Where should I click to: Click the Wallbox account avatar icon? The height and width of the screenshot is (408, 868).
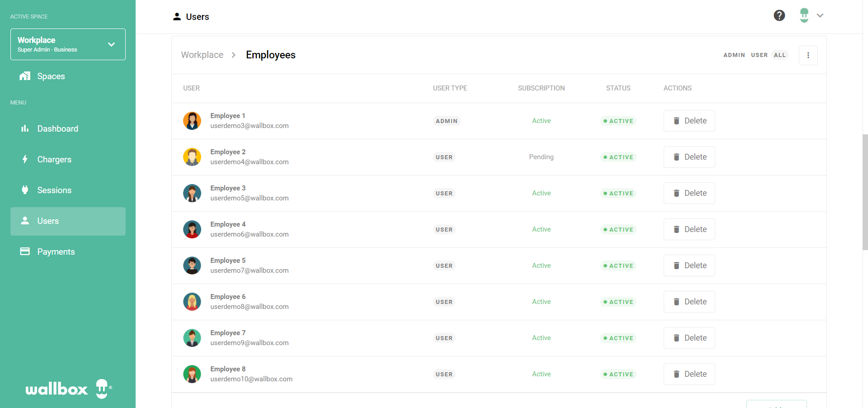coord(804,15)
